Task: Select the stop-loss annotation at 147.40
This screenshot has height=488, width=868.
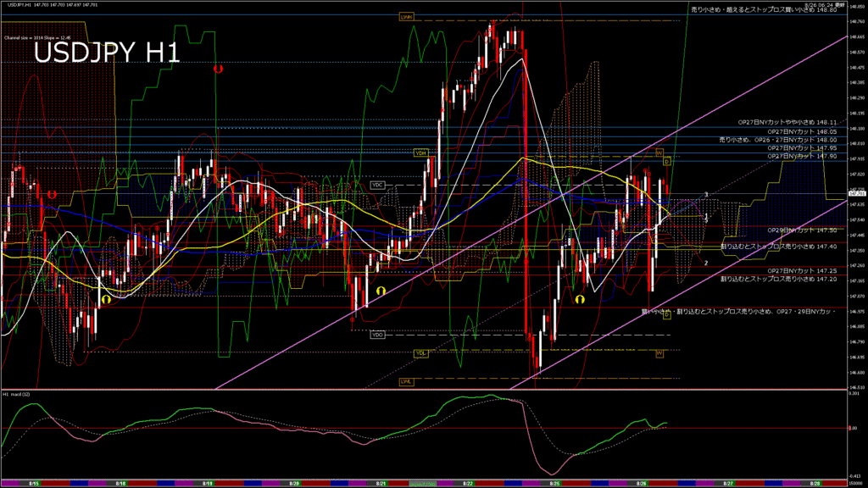Action: click(778, 247)
